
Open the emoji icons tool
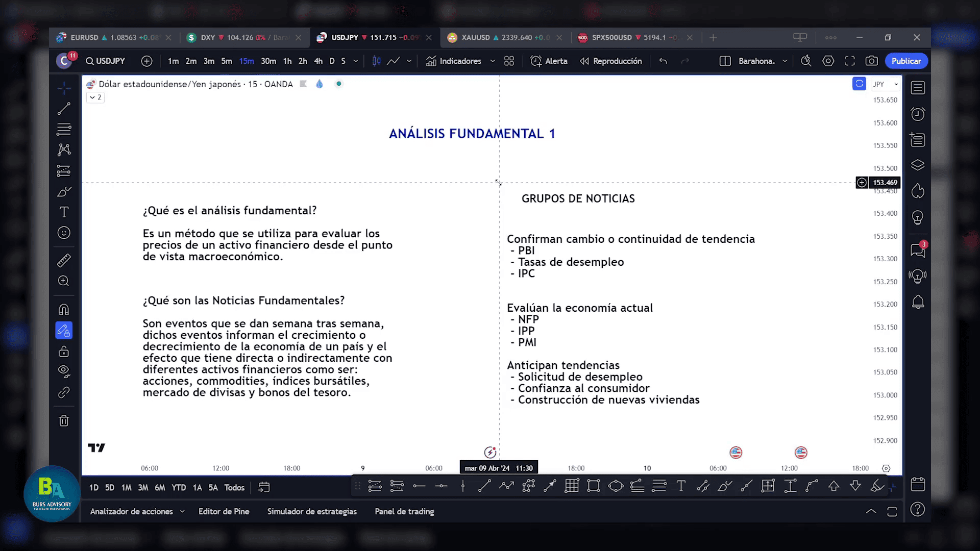[64, 233]
